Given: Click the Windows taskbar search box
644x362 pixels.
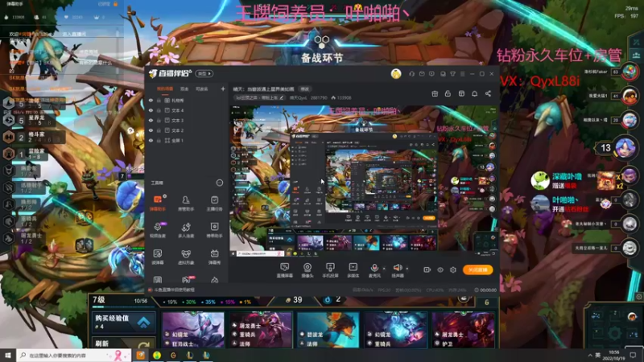Looking at the screenshot, I should click(74, 355).
